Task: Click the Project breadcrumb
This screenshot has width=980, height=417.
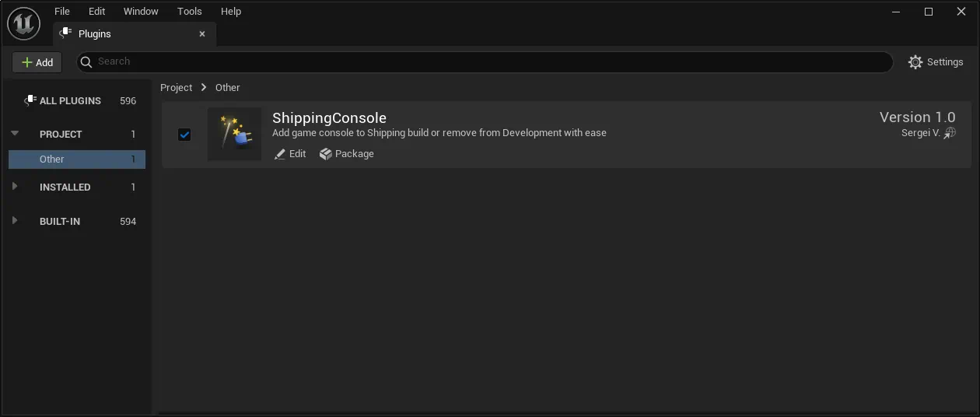Action: [x=176, y=87]
